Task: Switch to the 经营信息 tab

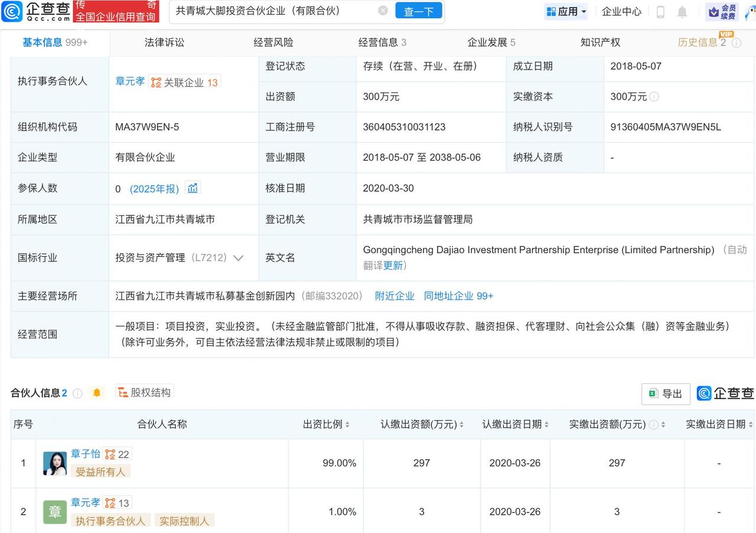Action: pos(382,42)
